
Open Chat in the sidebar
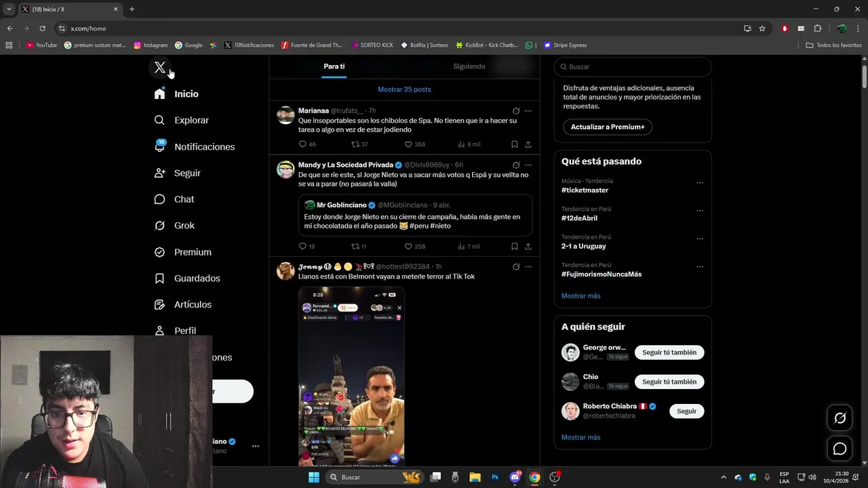click(x=174, y=199)
